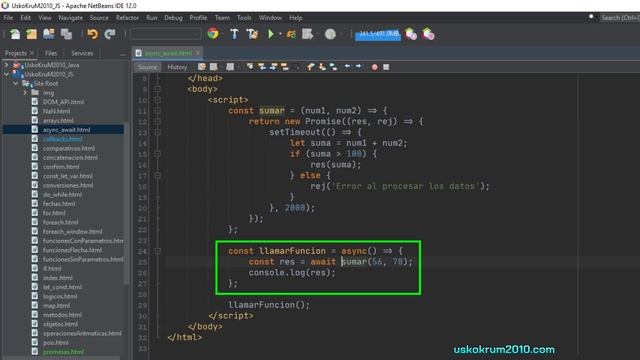
Task: Collapse the Site Root folder
Action: [16, 83]
